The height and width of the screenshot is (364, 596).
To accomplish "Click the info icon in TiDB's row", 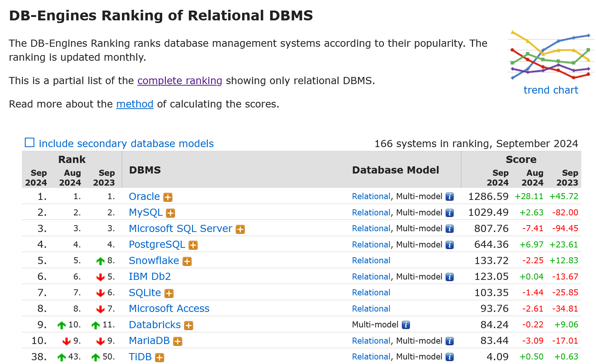I will [449, 357].
